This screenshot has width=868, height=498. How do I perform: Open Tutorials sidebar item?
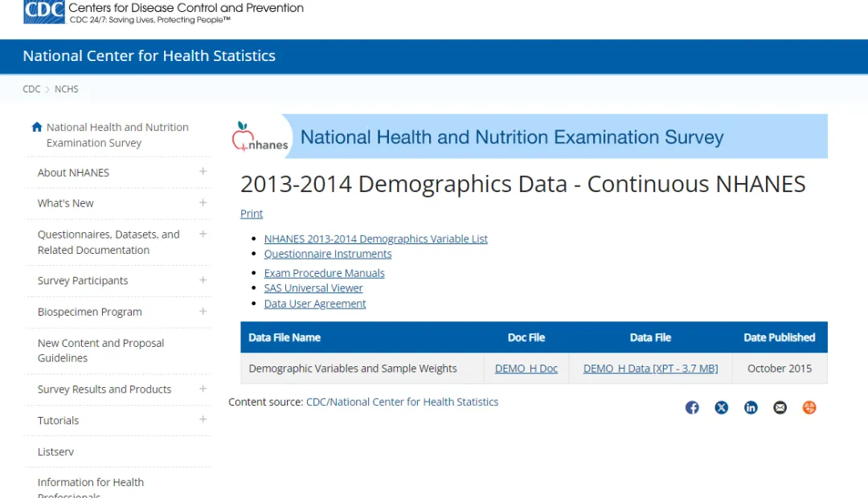pyautogui.click(x=58, y=421)
